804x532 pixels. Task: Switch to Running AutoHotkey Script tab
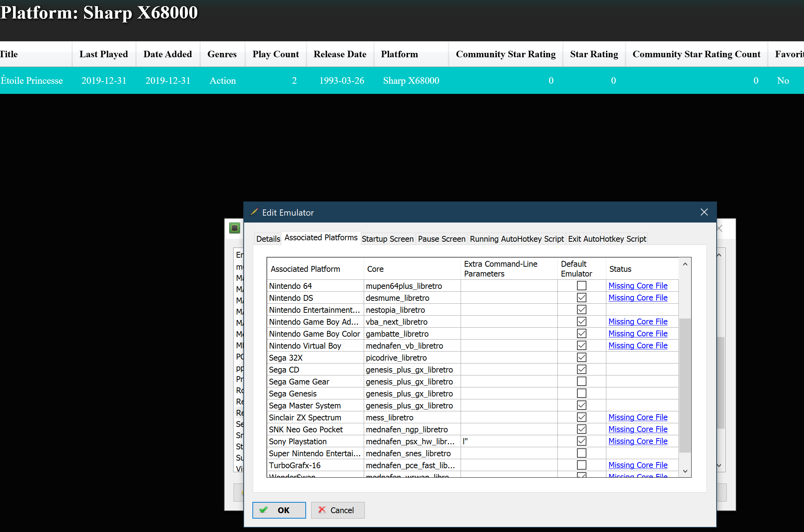517,239
